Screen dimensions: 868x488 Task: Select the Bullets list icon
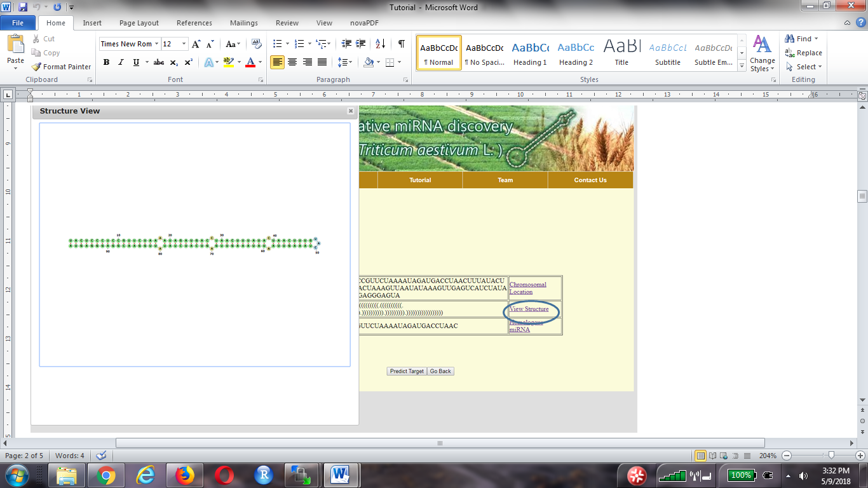[x=277, y=44]
